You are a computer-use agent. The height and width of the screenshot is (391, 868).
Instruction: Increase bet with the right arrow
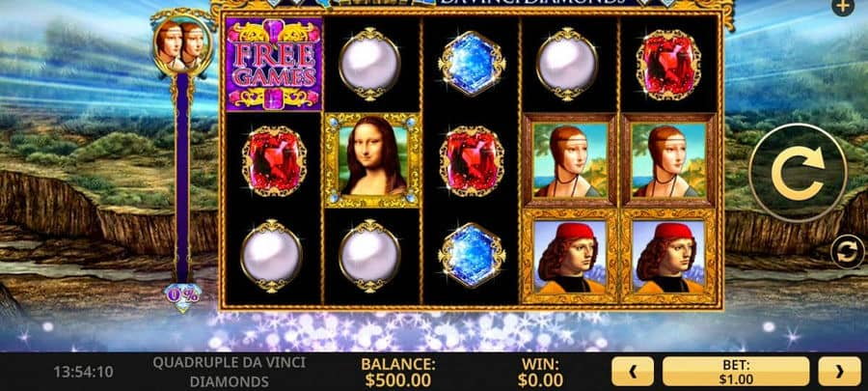point(839,371)
